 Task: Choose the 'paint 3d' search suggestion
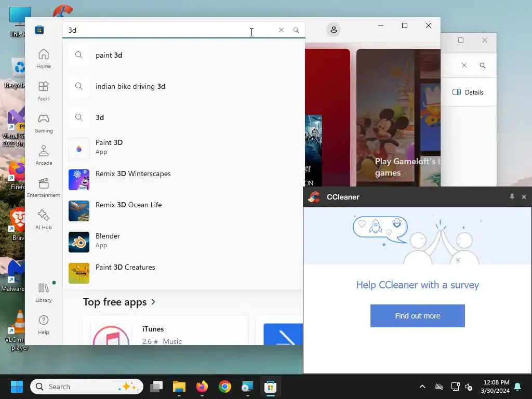click(183, 55)
